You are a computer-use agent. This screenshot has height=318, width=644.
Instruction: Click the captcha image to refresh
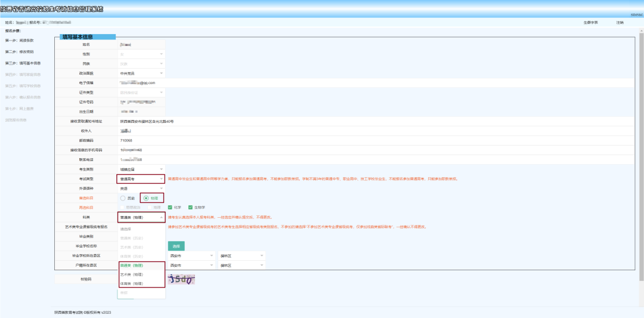point(181,280)
